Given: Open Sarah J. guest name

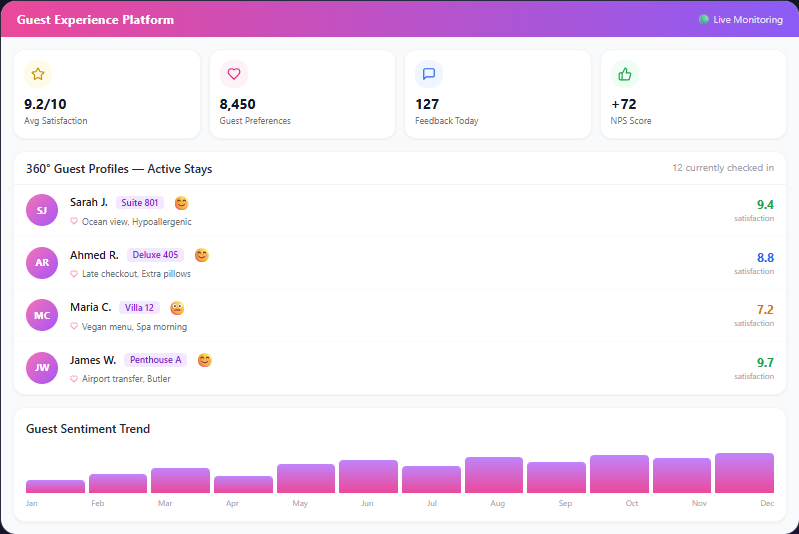Looking at the screenshot, I should pyautogui.click(x=89, y=202).
